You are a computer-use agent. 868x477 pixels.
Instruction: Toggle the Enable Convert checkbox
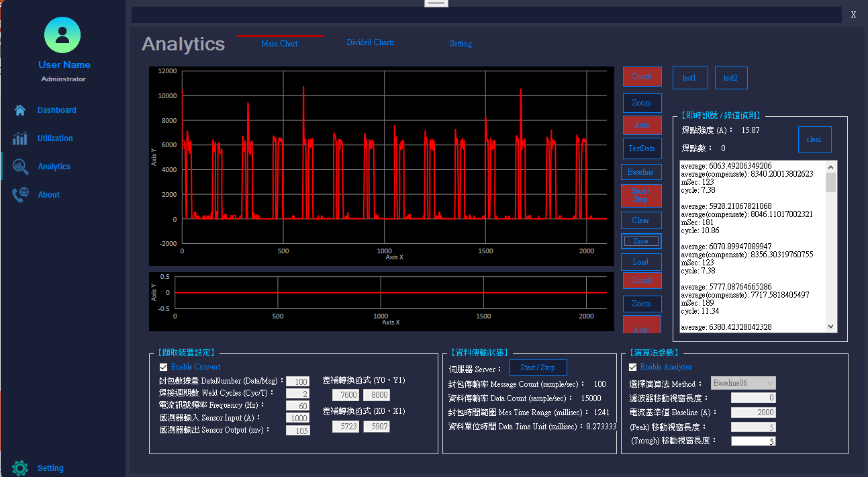(x=163, y=367)
